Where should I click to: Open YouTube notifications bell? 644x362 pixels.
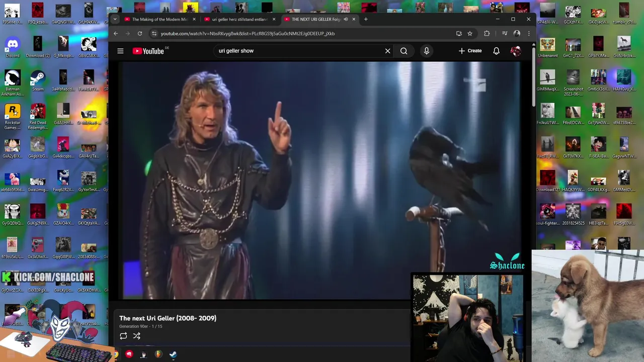coord(496,51)
